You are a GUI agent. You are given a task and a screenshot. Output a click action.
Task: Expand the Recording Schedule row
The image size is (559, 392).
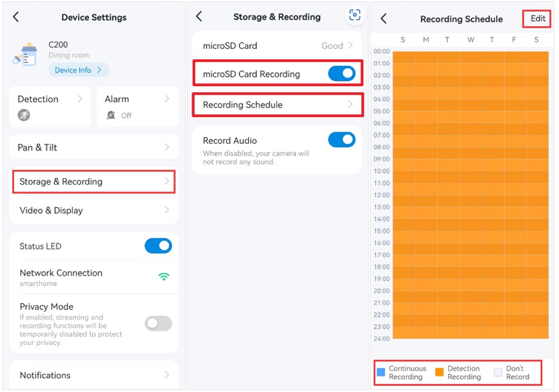278,105
